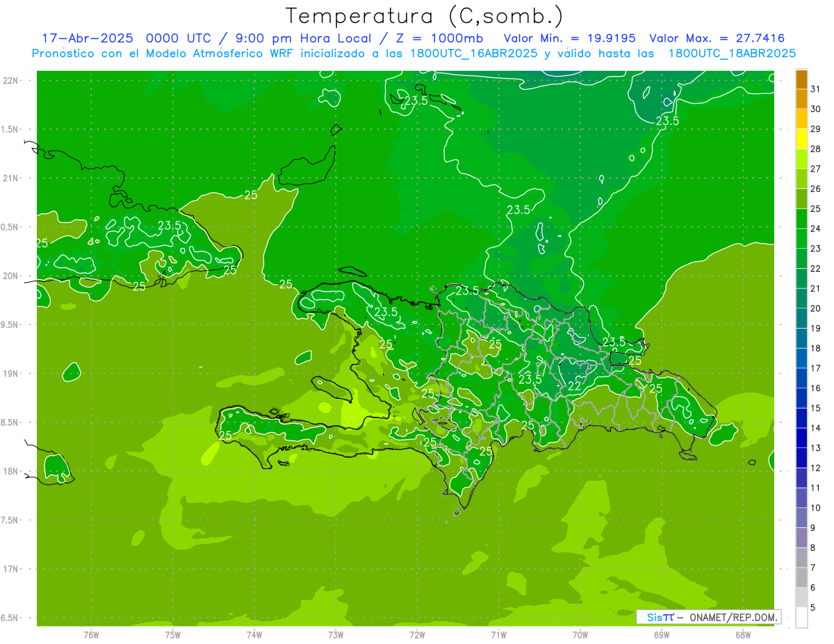Select the 1800UTC_18ABR2025 valid-until text
834x644 pixels.
coord(733,53)
